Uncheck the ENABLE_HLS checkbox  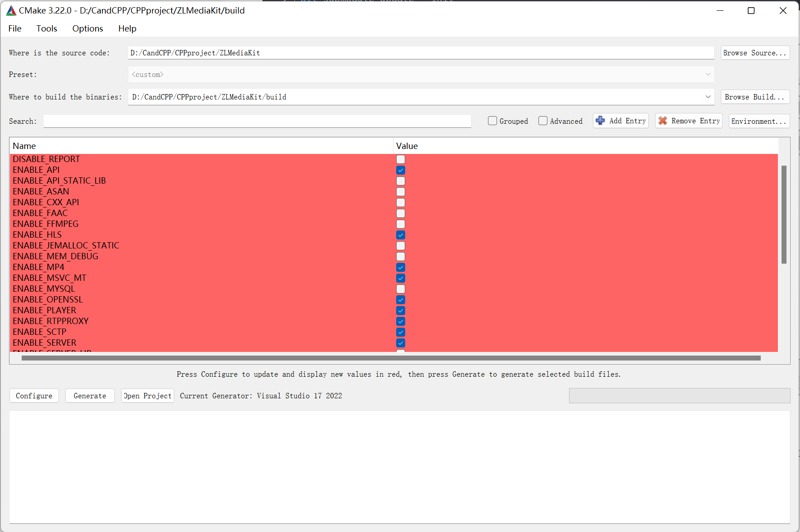coord(401,235)
